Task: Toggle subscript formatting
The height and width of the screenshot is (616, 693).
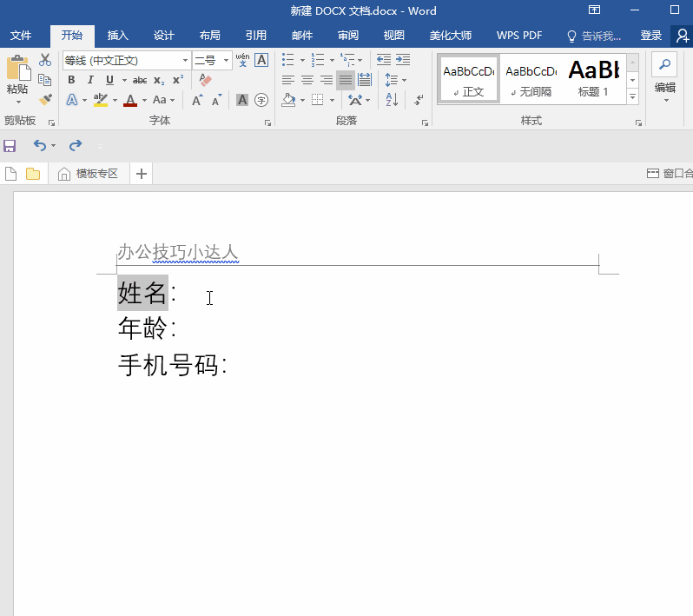Action: [159, 80]
